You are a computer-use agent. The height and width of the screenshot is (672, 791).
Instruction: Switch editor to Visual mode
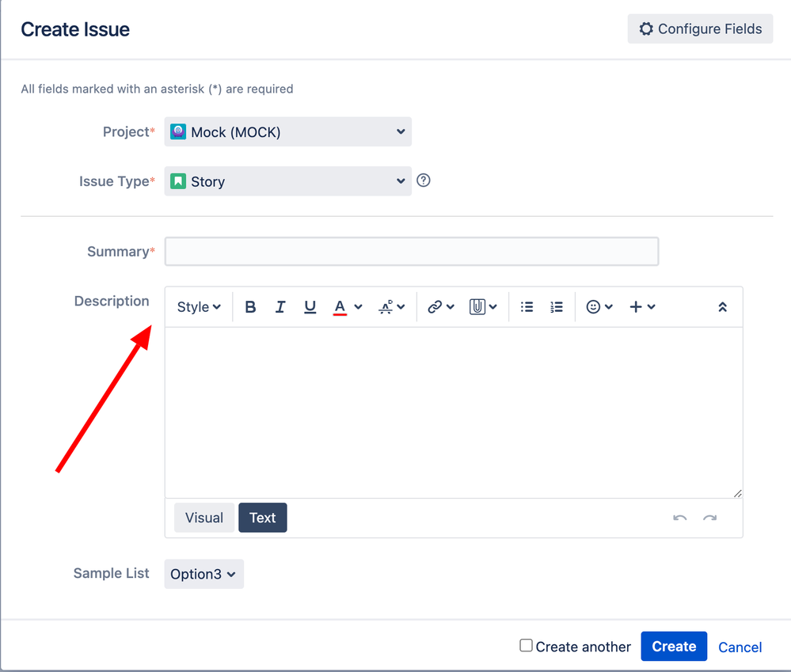(204, 518)
